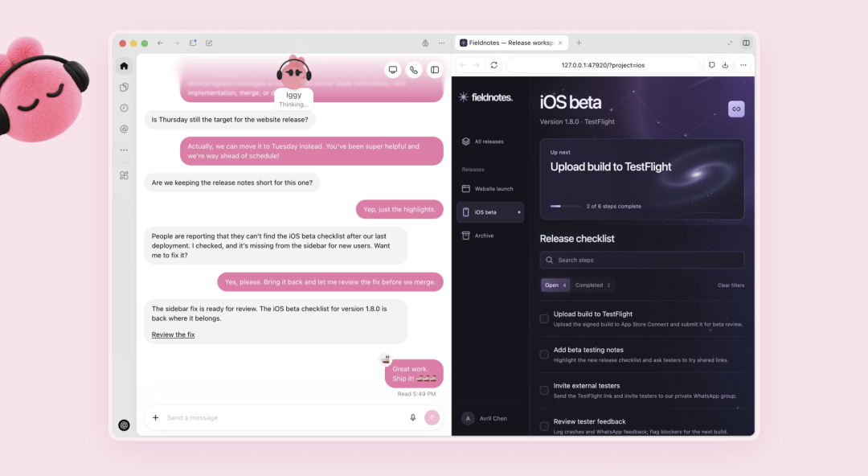The image size is (868, 476).
Task: Select the Open filter tab
Action: pos(555,285)
